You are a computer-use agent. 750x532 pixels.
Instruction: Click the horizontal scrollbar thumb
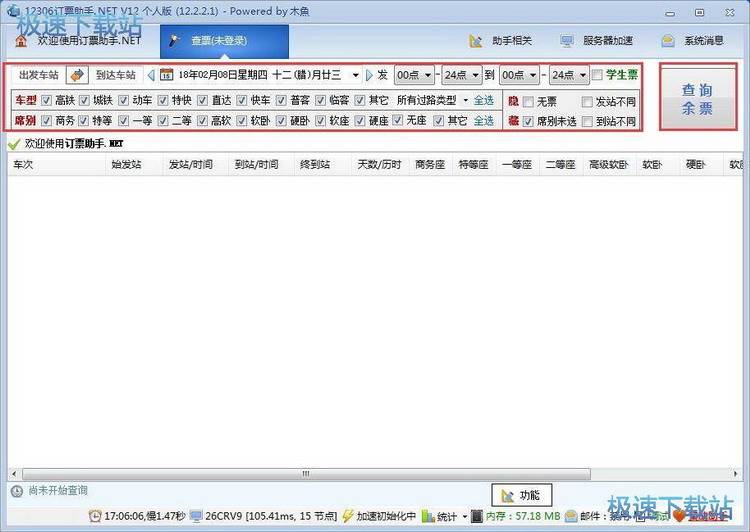(306, 474)
